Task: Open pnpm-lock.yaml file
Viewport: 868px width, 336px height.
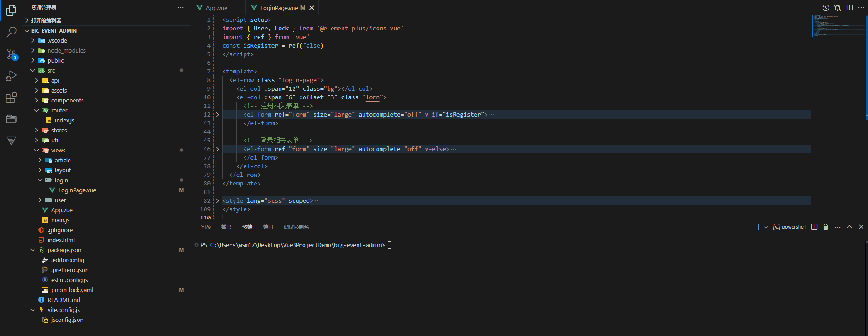Action: pyautogui.click(x=107, y=290)
